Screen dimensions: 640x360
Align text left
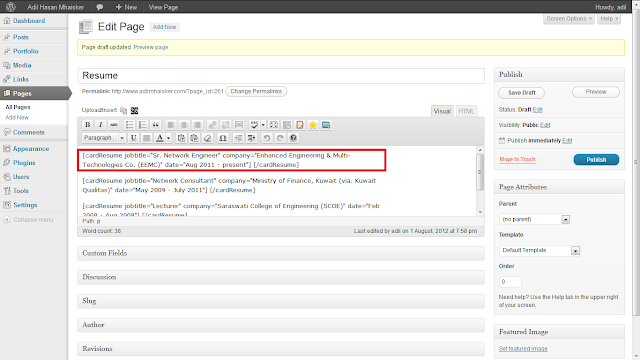click(x=171, y=125)
